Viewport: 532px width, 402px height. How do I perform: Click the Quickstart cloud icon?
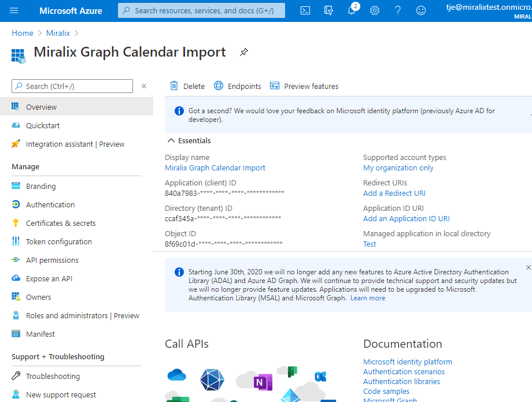pyautogui.click(x=16, y=125)
